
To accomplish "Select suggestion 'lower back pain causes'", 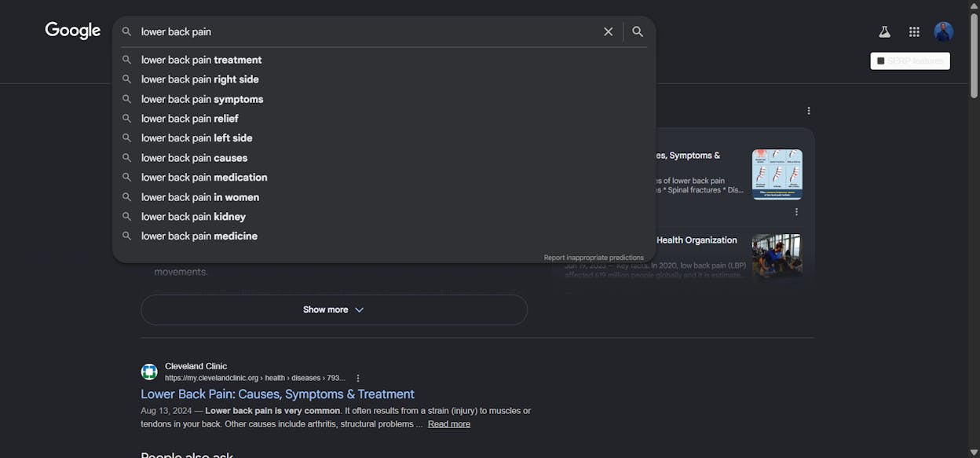I will (x=384, y=158).
